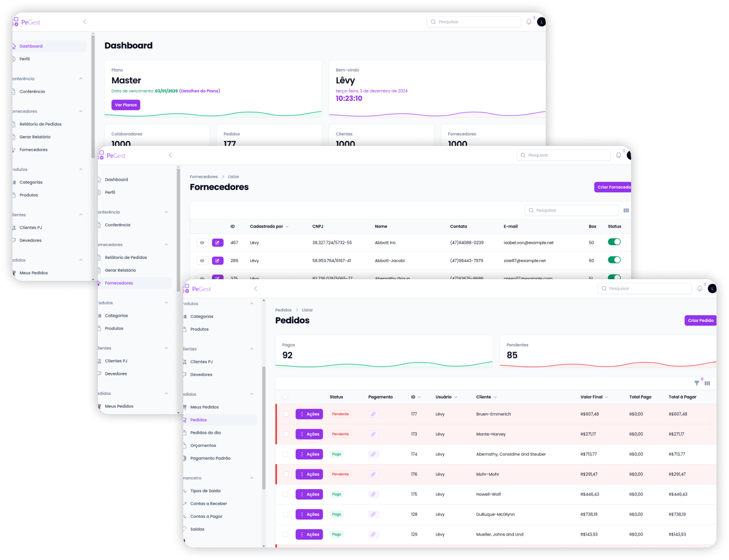The width and height of the screenshot is (729, 560).
Task: Open the Ações dropdown for order 173
Action: [309, 434]
